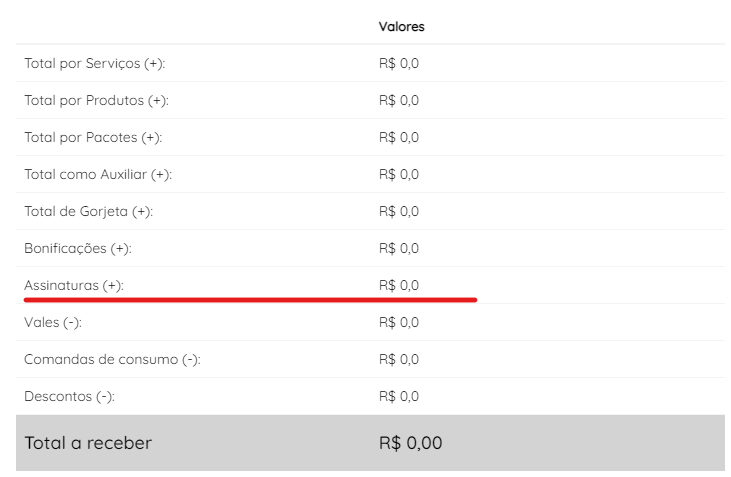
Task: Click the Total como Auxiliar R$ 0,0 value
Action: pyautogui.click(x=399, y=174)
